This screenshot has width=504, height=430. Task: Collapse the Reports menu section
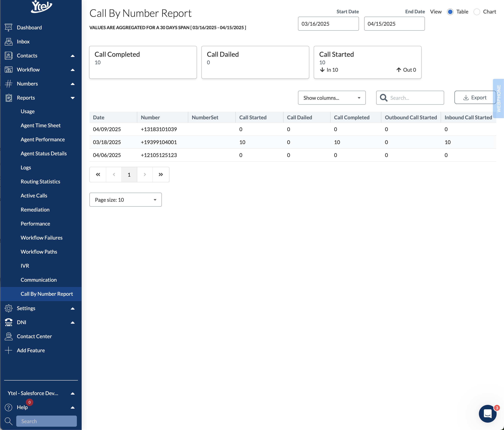point(72,98)
